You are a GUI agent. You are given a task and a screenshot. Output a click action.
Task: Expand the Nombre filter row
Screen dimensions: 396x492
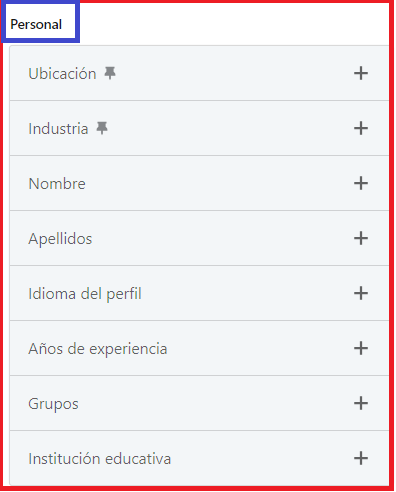pyautogui.click(x=199, y=183)
